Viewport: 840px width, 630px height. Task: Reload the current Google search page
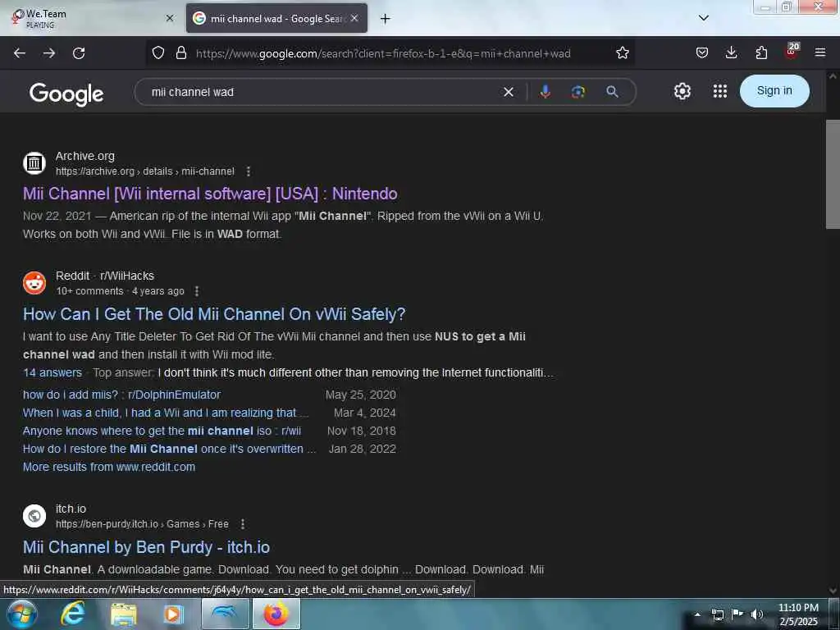point(79,53)
